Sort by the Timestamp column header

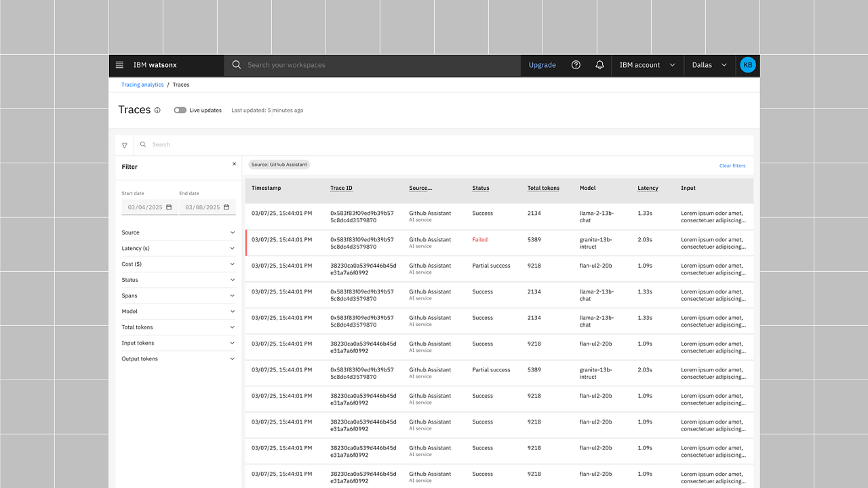tap(266, 188)
